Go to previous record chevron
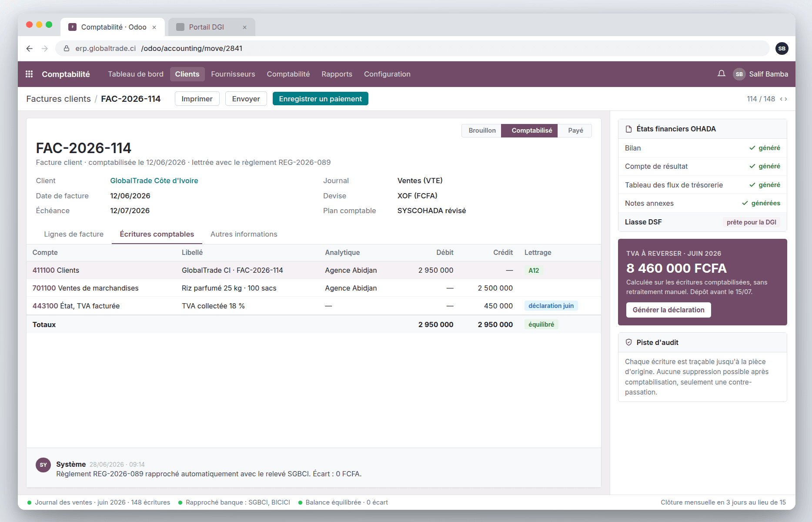812x522 pixels. pos(781,99)
